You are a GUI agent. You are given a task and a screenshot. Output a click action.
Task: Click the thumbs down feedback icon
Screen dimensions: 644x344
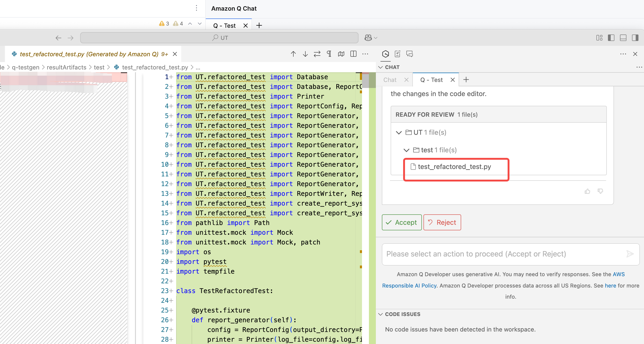coord(600,191)
